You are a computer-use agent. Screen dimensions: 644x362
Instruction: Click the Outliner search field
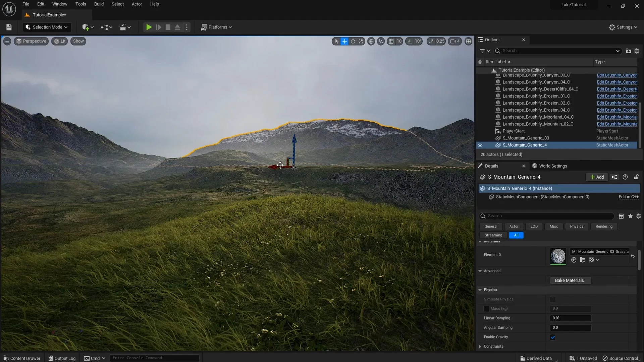(x=557, y=51)
